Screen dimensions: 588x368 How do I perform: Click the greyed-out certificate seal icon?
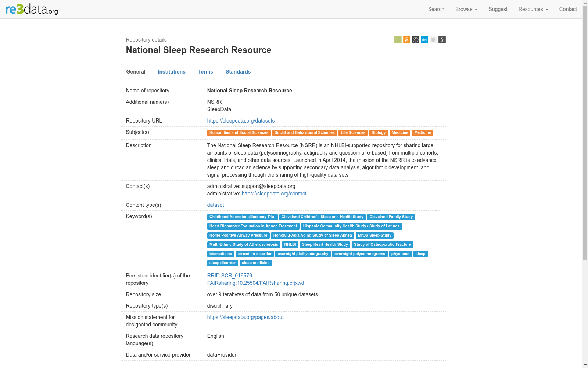coord(433,40)
